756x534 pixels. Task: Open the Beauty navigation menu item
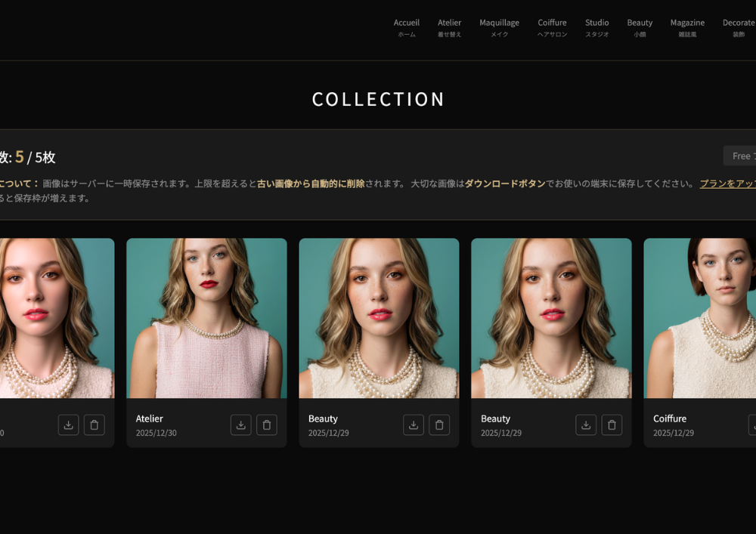640,27
